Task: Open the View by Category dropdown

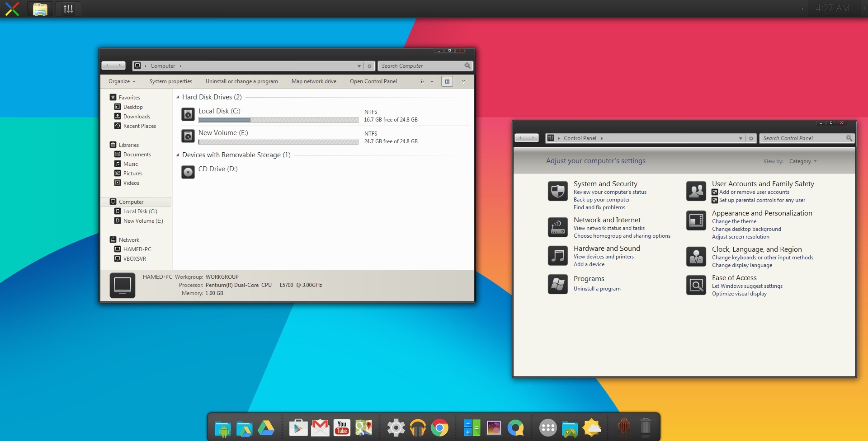Action: click(x=802, y=161)
